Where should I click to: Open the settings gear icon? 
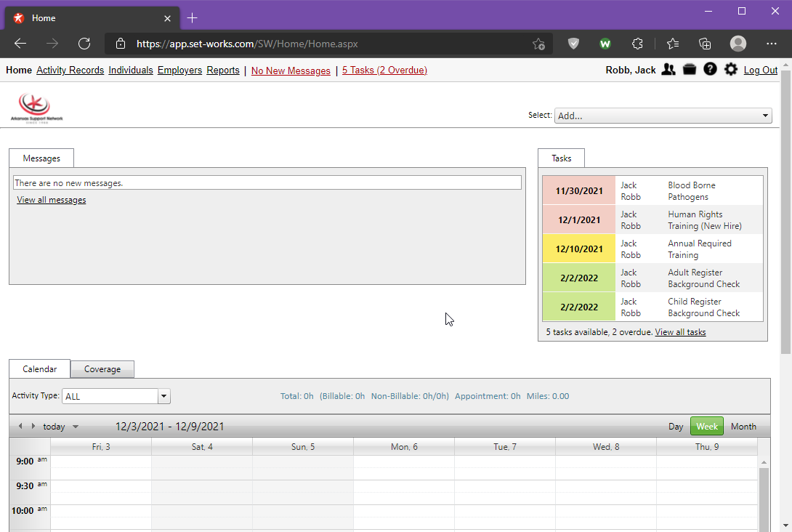click(731, 70)
